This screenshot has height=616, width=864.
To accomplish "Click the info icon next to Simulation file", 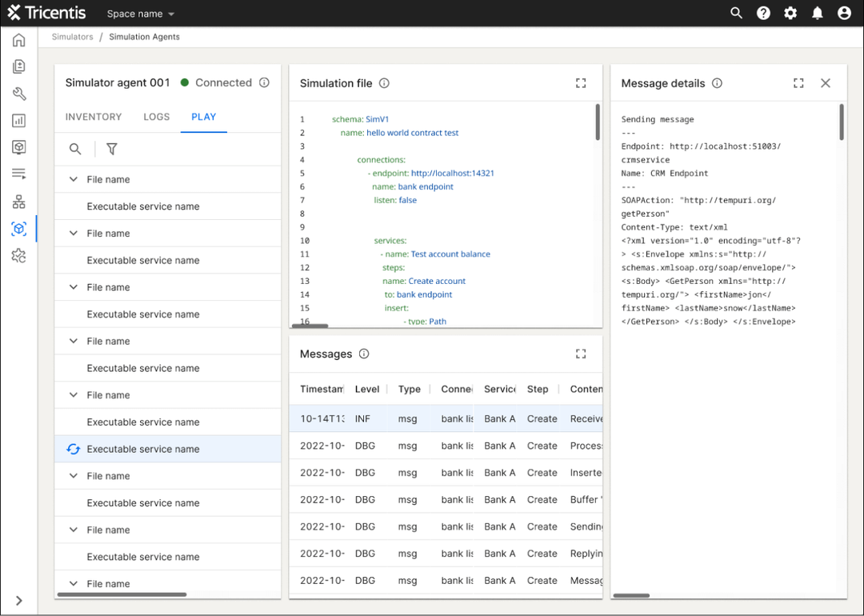I will 384,82.
